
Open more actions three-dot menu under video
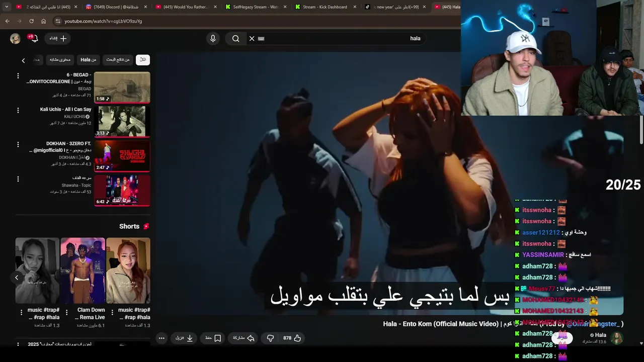pyautogui.click(x=162, y=338)
